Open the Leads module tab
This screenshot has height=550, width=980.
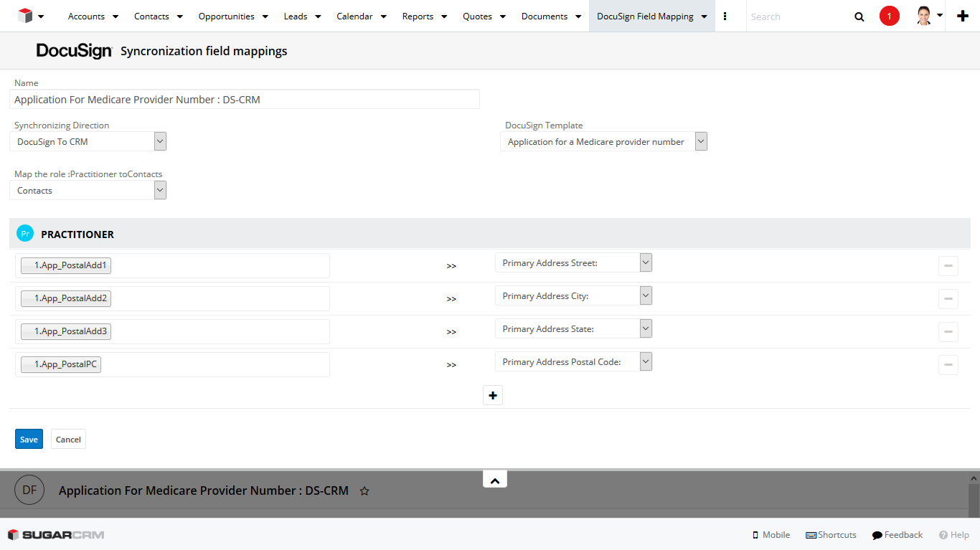click(x=296, y=16)
